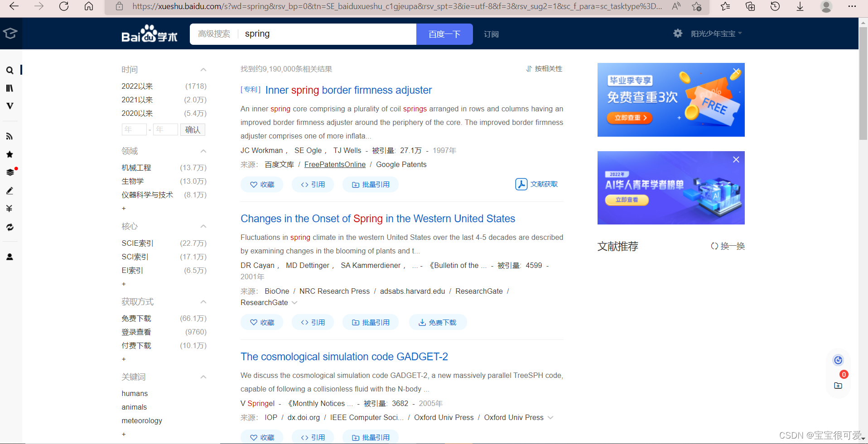The width and height of the screenshot is (868, 444).
Task: Expand more sources after ResearchGate
Action: (x=294, y=303)
